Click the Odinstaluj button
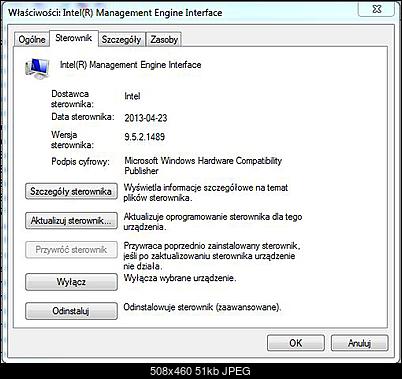 click(x=71, y=311)
